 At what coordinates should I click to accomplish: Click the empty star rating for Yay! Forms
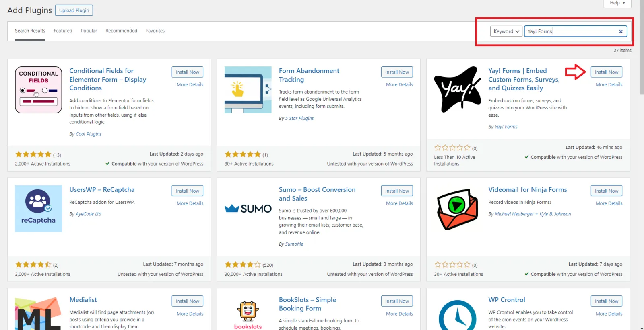pyautogui.click(x=452, y=148)
